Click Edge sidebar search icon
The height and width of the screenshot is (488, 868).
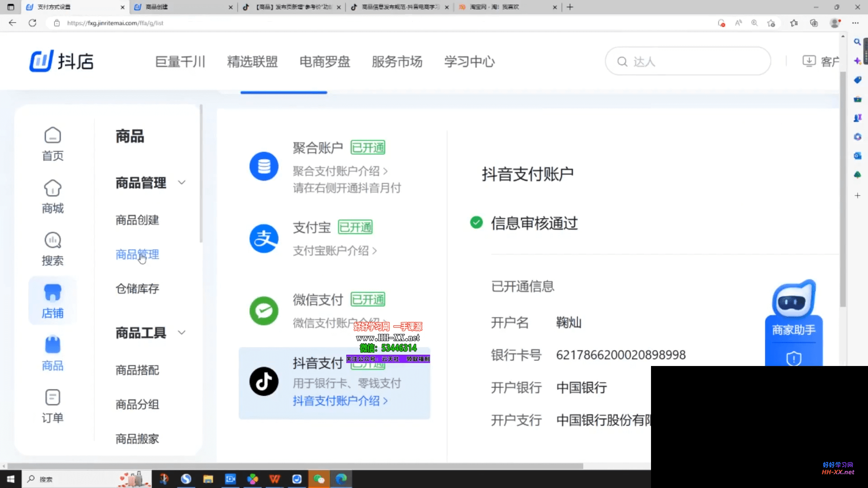point(857,42)
